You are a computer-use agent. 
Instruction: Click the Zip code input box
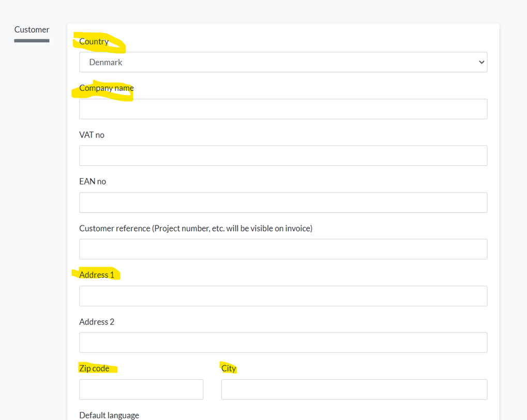141,390
